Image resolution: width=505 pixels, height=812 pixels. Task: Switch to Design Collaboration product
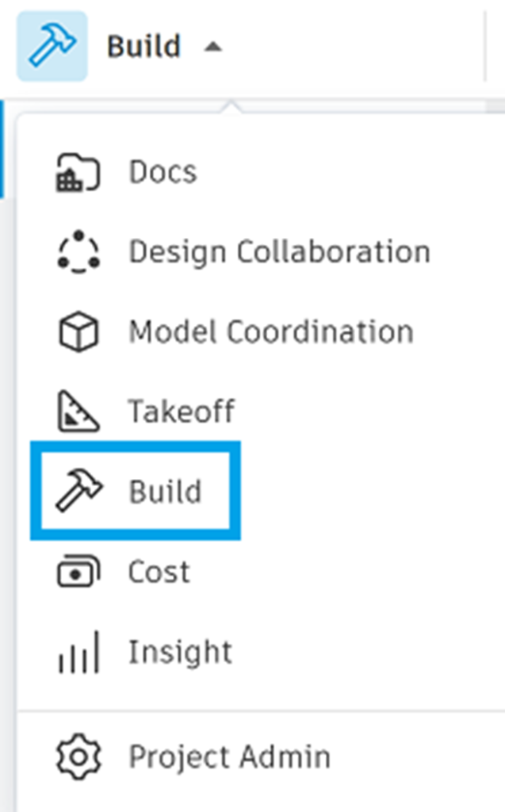click(x=279, y=251)
